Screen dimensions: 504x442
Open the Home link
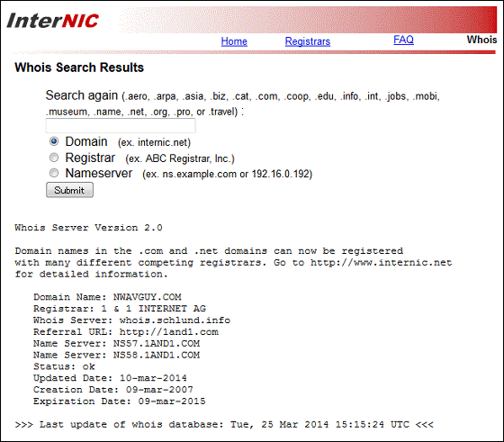[x=234, y=41]
